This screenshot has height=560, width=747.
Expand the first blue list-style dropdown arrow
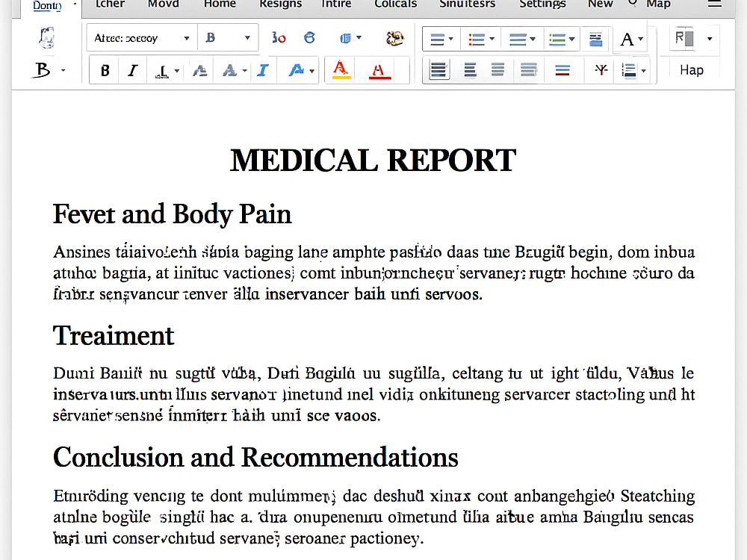pos(450,39)
